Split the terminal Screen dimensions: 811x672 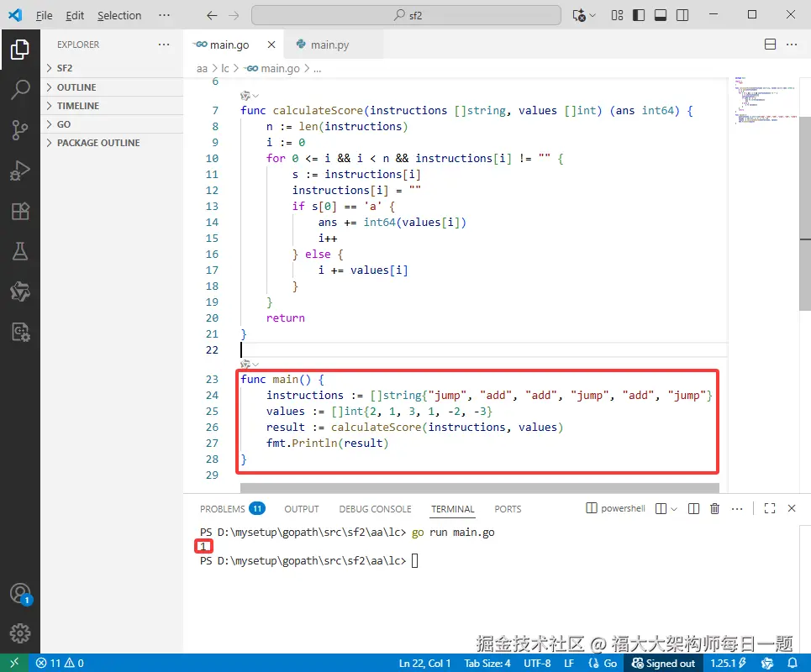693,509
